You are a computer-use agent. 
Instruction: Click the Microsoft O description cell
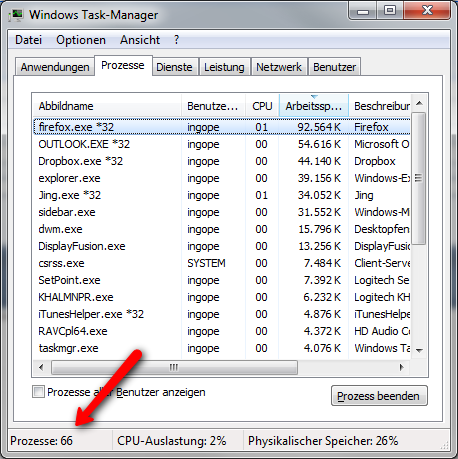(x=382, y=144)
